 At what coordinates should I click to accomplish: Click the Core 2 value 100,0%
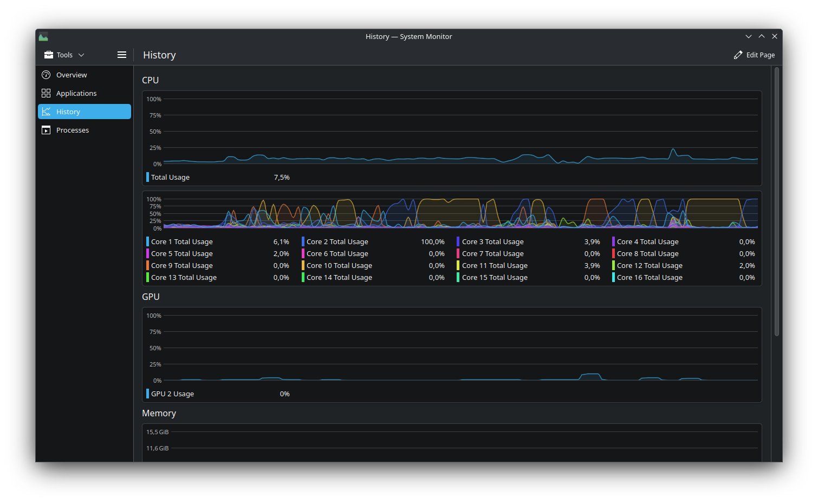(x=433, y=241)
